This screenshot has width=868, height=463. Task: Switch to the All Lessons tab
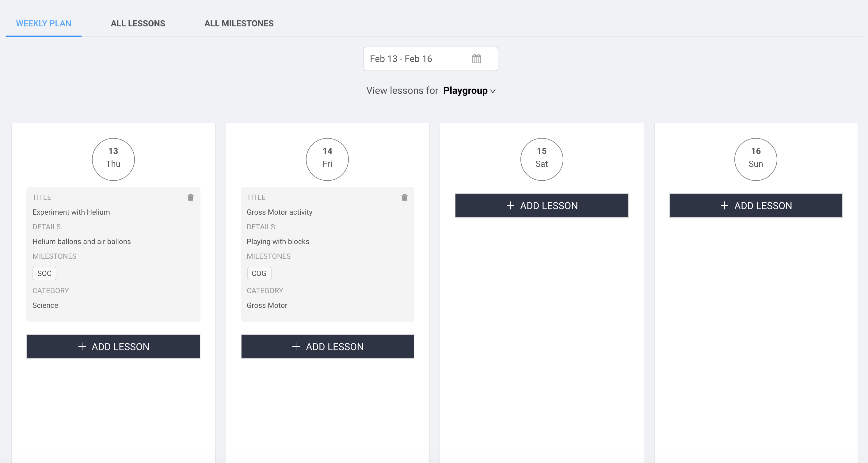(138, 24)
